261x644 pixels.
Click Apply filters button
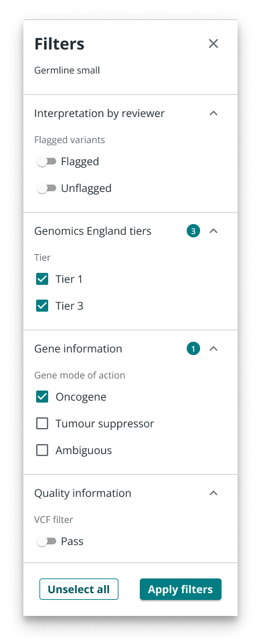(181, 589)
